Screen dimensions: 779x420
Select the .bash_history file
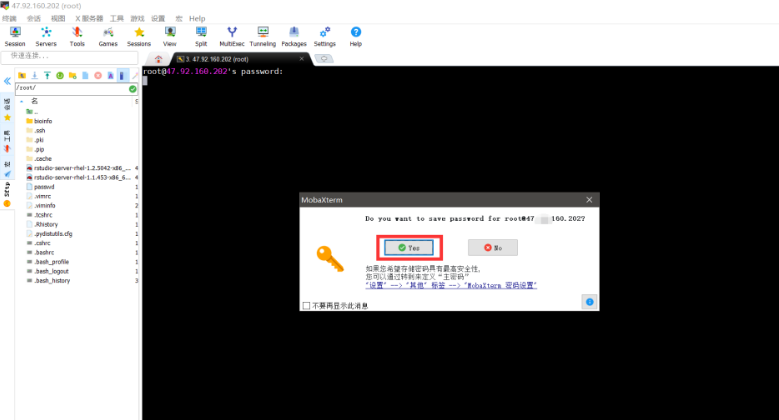51,281
